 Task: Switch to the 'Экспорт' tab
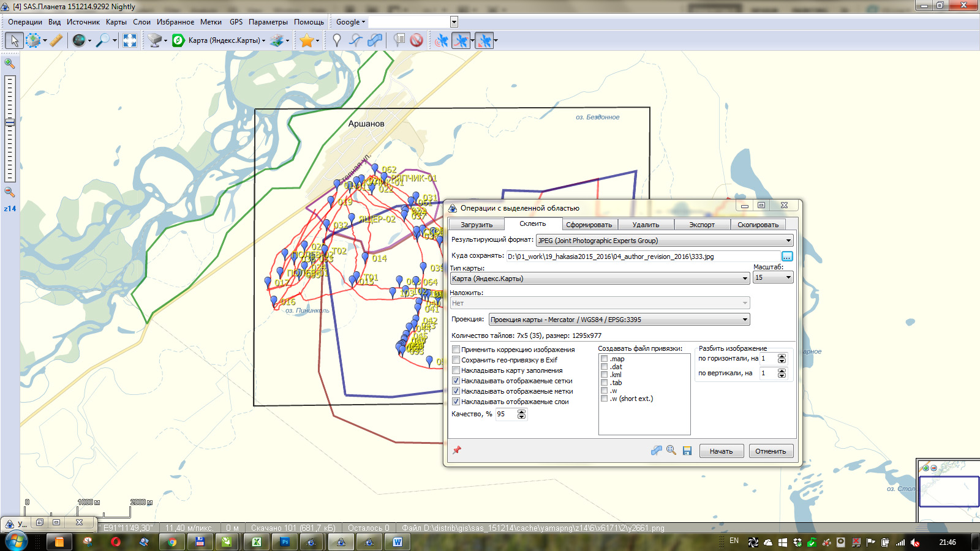click(x=701, y=225)
